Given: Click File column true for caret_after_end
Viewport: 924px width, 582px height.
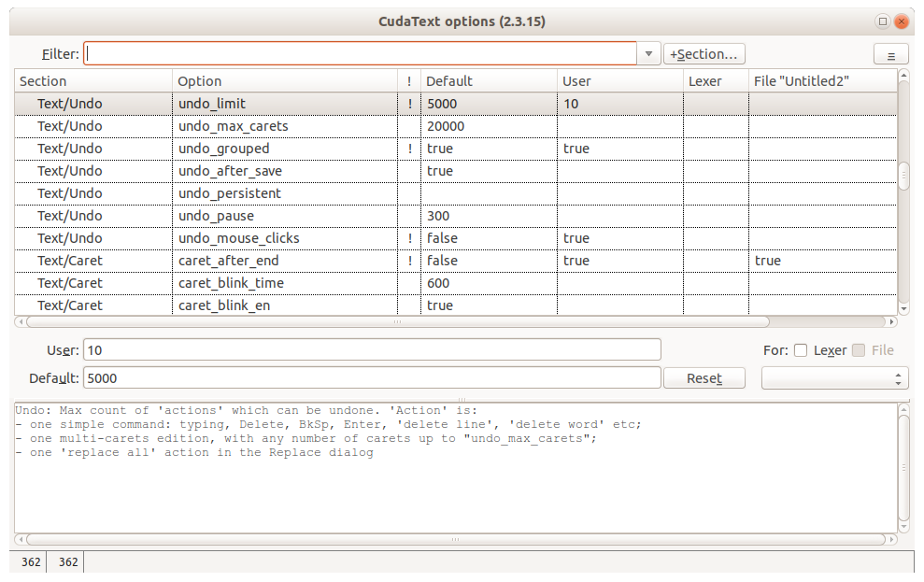Looking at the screenshot, I should coord(767,261).
